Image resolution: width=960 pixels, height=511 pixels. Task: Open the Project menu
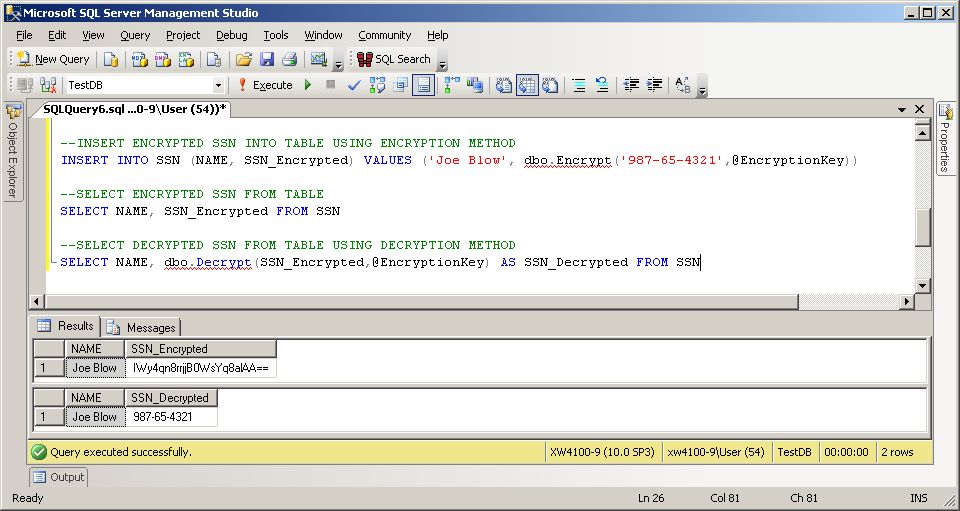tap(183, 35)
